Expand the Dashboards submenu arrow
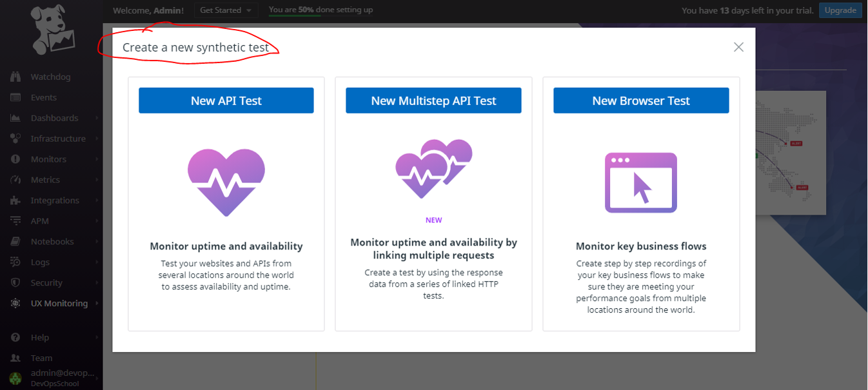This screenshot has width=868, height=390. point(97,118)
